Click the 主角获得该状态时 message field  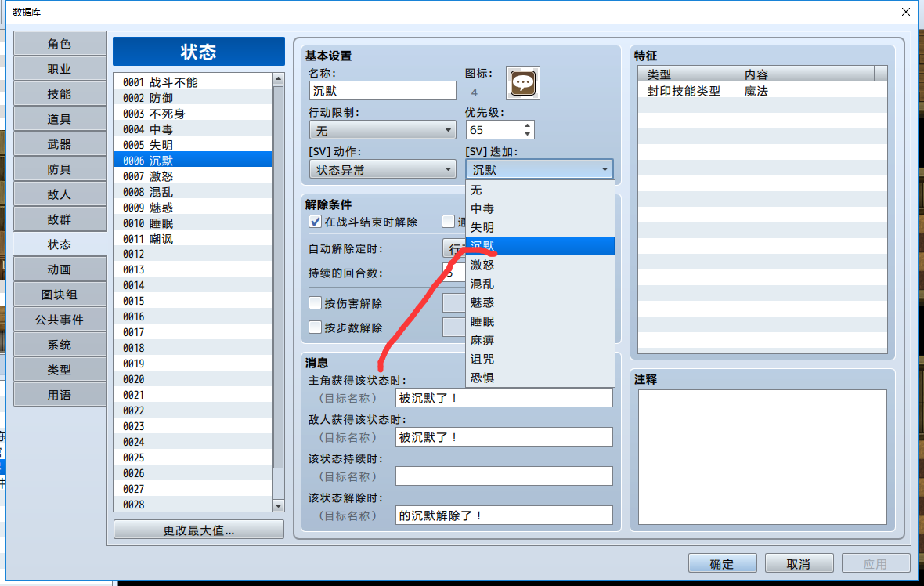point(504,398)
